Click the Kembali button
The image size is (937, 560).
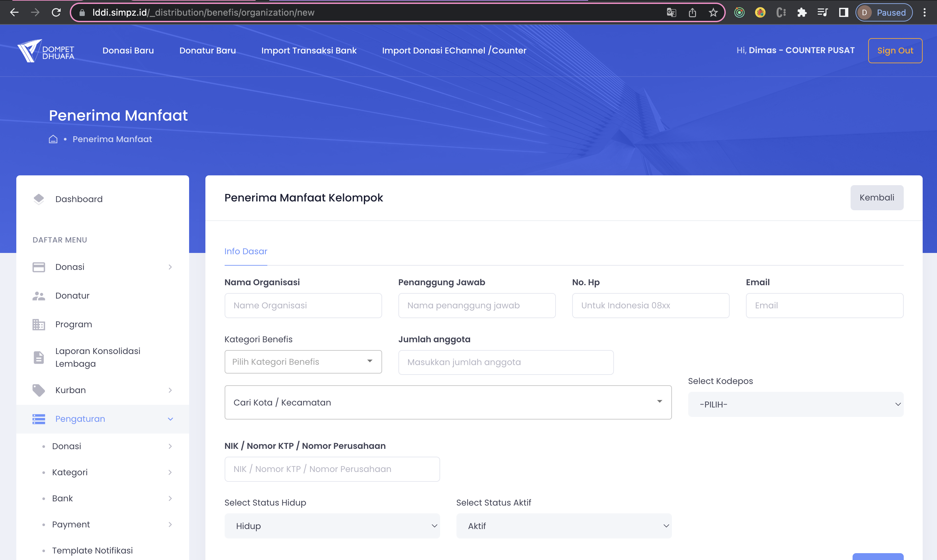point(876,197)
